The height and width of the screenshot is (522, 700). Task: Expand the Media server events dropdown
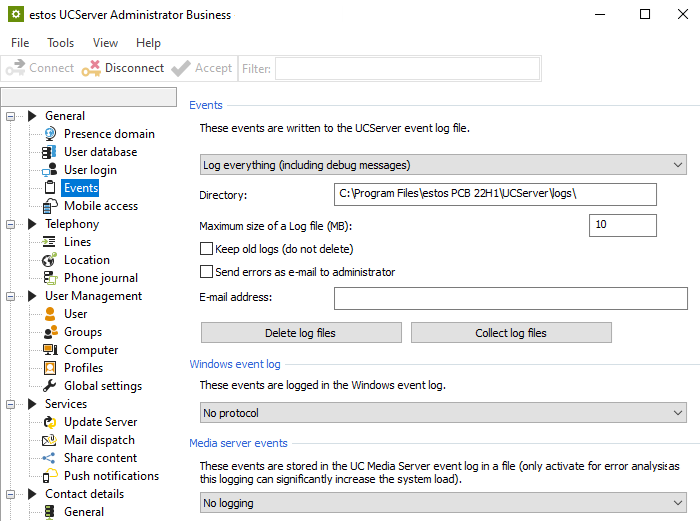(442, 503)
